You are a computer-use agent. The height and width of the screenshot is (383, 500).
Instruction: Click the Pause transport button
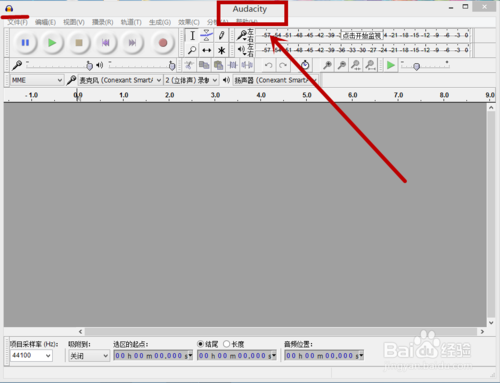pyautogui.click(x=25, y=43)
